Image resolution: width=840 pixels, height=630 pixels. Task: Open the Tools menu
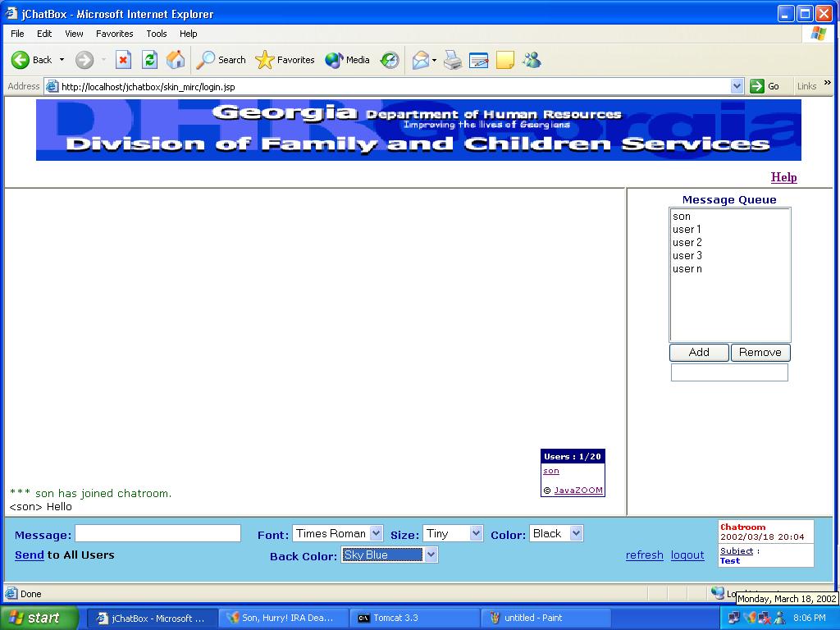157,34
